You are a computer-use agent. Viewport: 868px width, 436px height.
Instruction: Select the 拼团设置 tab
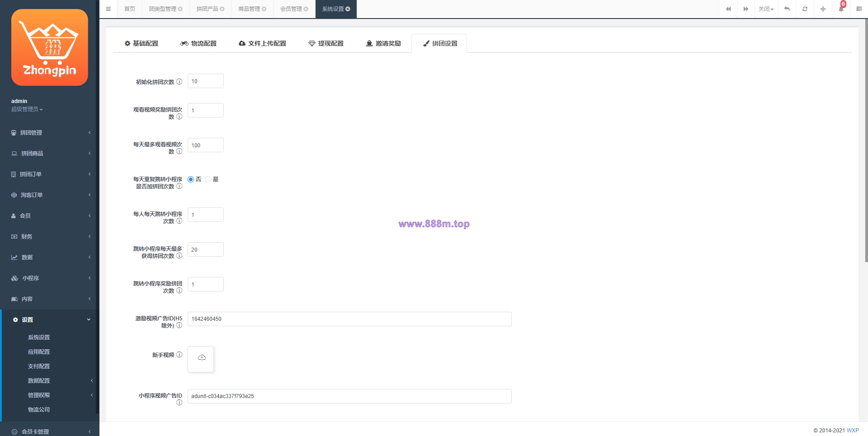439,43
